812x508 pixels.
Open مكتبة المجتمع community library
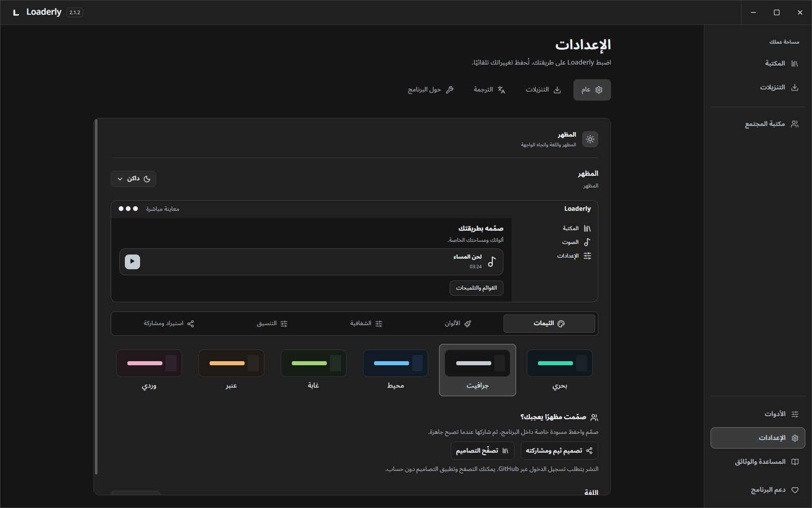click(758, 124)
